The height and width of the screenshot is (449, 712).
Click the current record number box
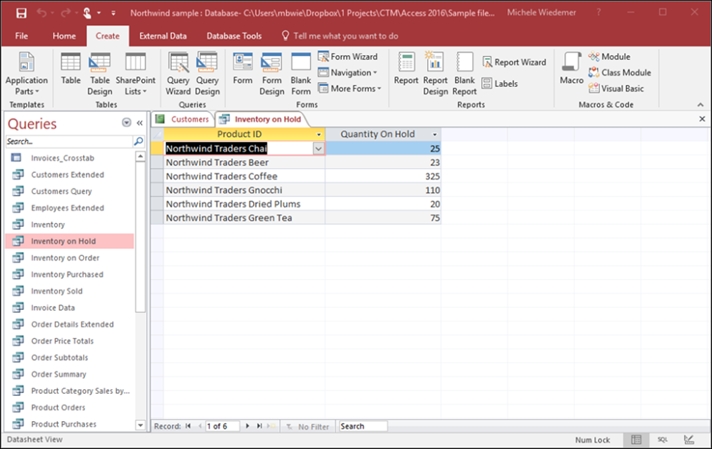[222, 426]
